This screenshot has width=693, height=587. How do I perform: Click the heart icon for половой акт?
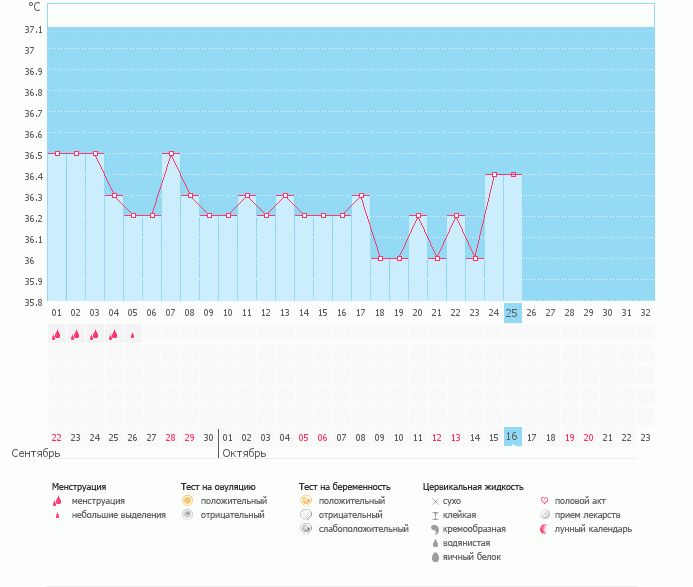point(544,500)
